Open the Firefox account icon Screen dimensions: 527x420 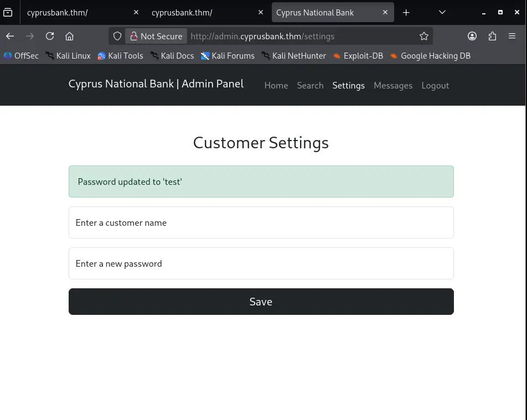coord(472,36)
